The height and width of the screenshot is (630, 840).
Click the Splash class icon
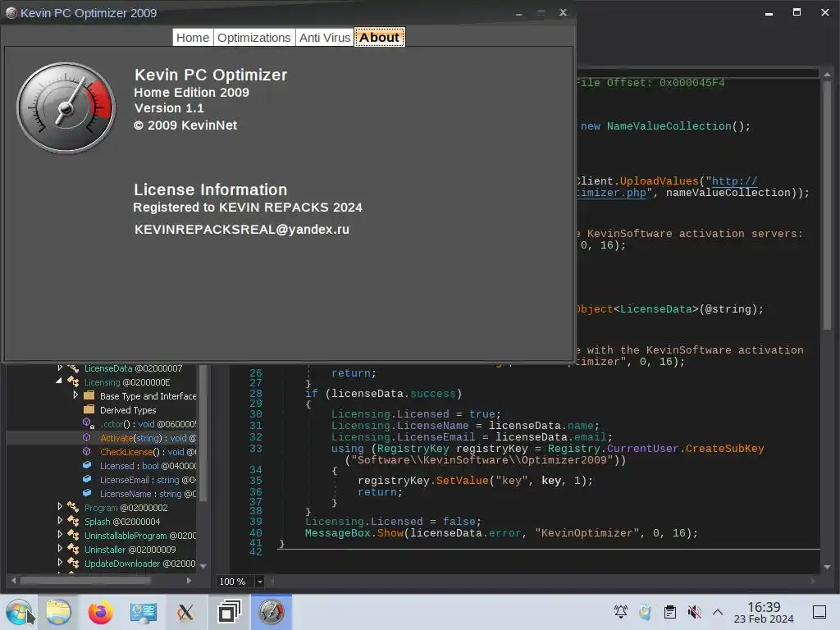tap(73, 521)
